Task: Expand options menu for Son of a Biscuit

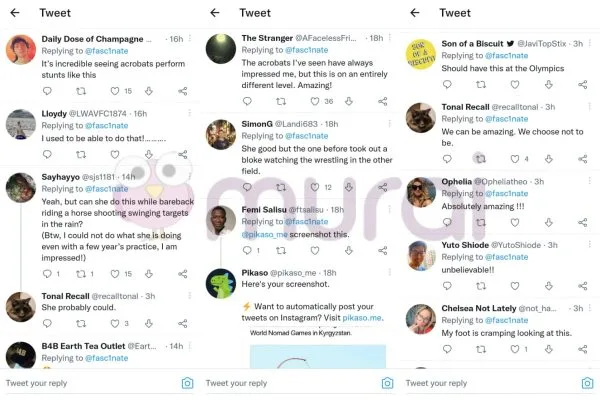Action: (x=590, y=43)
